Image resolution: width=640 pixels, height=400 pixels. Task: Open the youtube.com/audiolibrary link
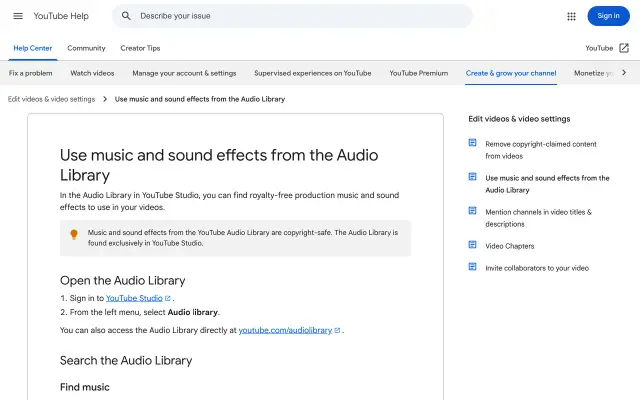[285, 330]
